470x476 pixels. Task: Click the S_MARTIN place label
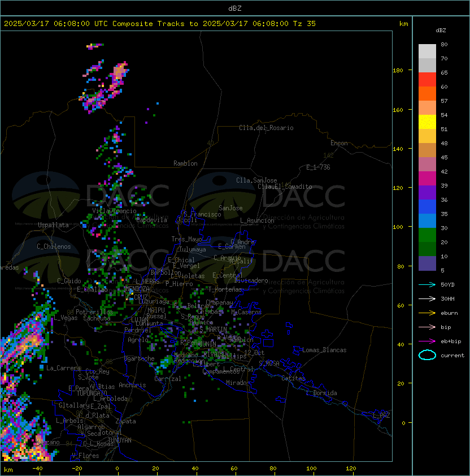(214, 330)
